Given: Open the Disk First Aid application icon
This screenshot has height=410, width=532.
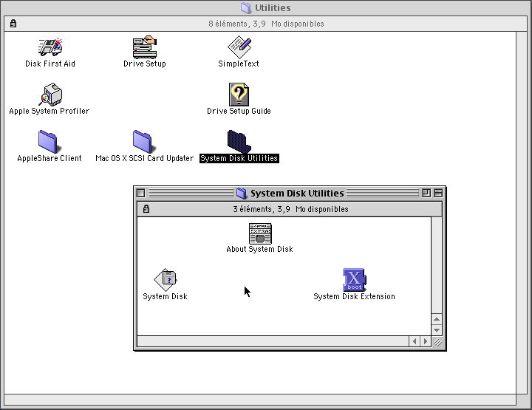Looking at the screenshot, I should tap(50, 47).
